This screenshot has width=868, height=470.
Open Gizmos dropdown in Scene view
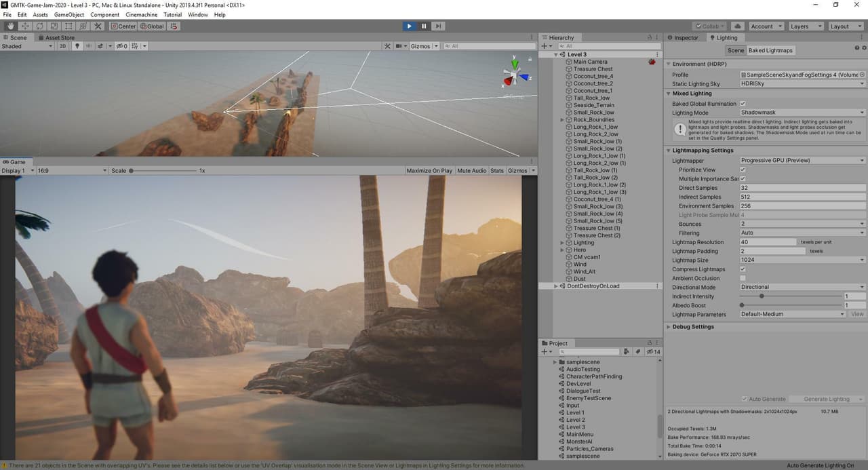tap(425, 46)
